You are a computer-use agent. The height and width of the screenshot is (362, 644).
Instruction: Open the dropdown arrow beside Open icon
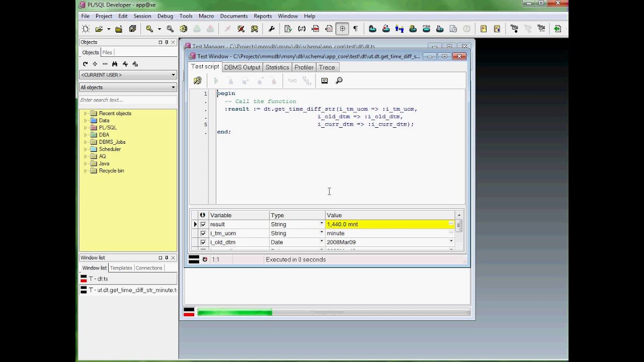[x=108, y=29]
